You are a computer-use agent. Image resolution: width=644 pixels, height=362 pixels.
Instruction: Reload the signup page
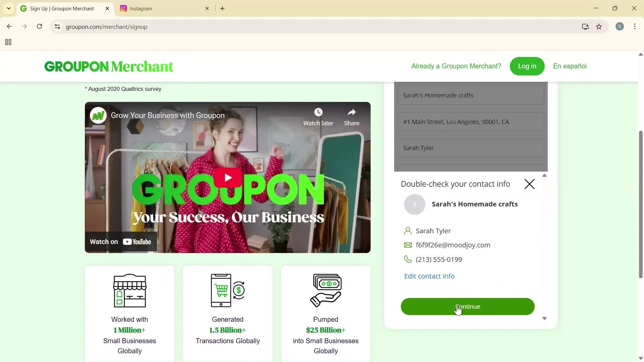39,26
